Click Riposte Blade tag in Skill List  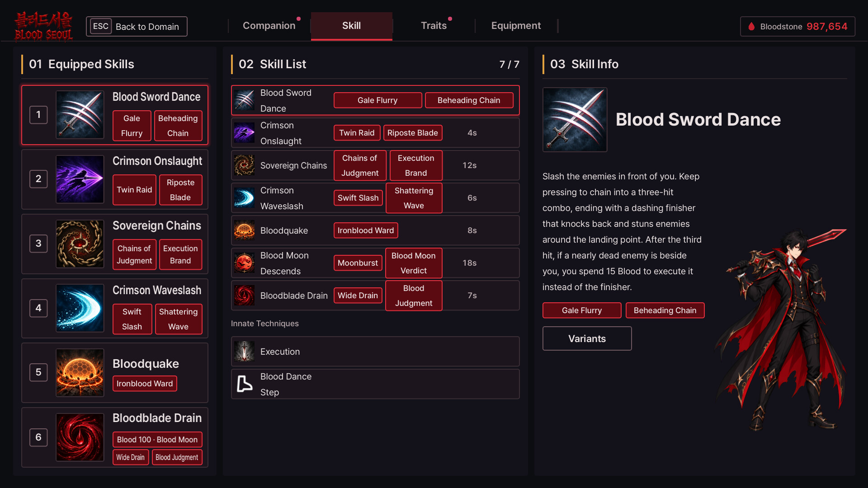pos(413,133)
